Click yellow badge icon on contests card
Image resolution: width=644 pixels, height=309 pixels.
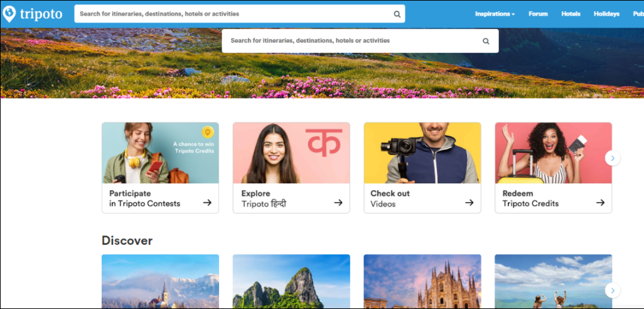click(x=208, y=132)
